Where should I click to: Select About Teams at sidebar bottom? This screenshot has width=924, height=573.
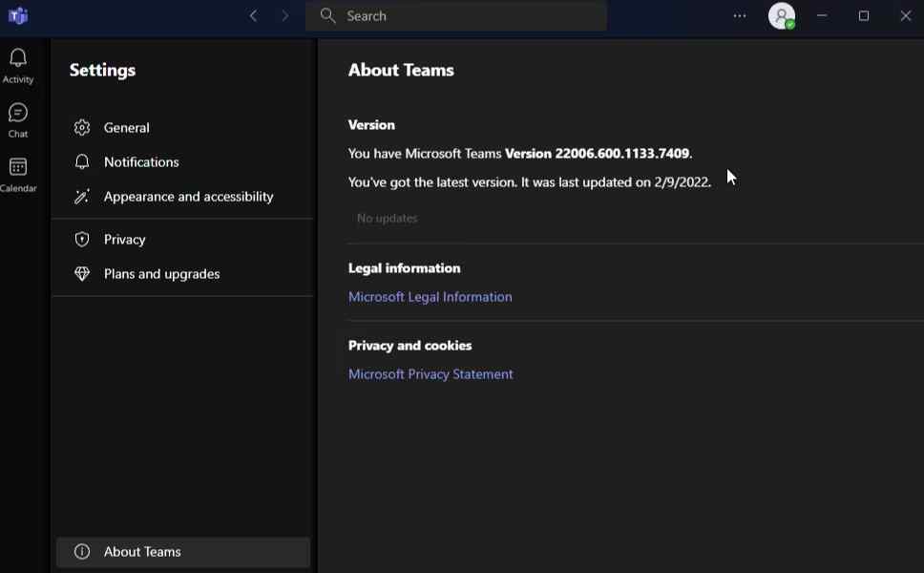coord(182,552)
